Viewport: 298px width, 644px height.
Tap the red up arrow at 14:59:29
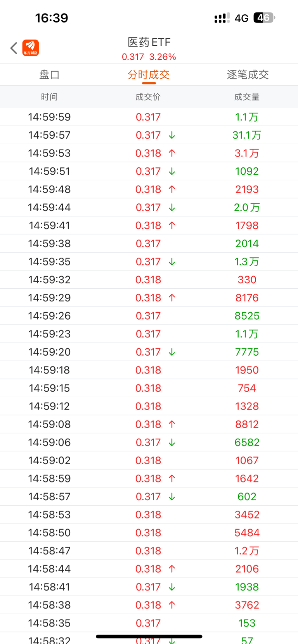172,298
